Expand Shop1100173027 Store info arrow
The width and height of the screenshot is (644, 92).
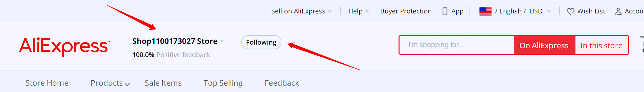(x=222, y=41)
